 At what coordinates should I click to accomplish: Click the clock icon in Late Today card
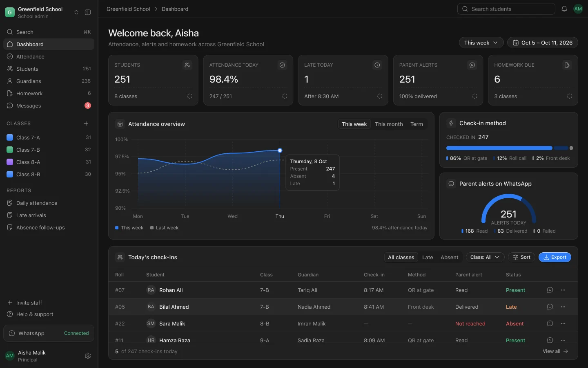377,65
